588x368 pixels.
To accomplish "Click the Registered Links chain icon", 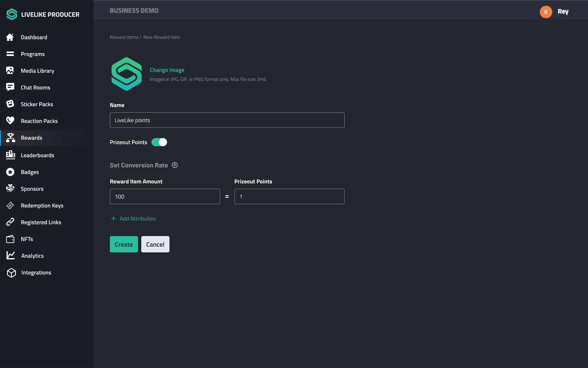I will point(10,222).
